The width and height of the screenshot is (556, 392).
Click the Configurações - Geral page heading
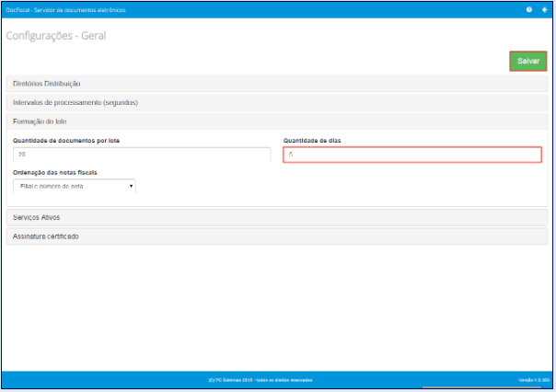click(56, 36)
